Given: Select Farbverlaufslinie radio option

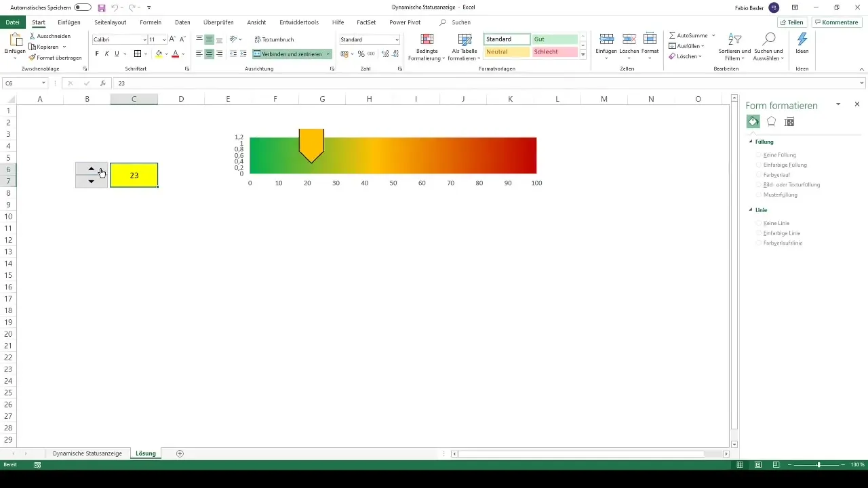Looking at the screenshot, I should pyautogui.click(x=759, y=243).
